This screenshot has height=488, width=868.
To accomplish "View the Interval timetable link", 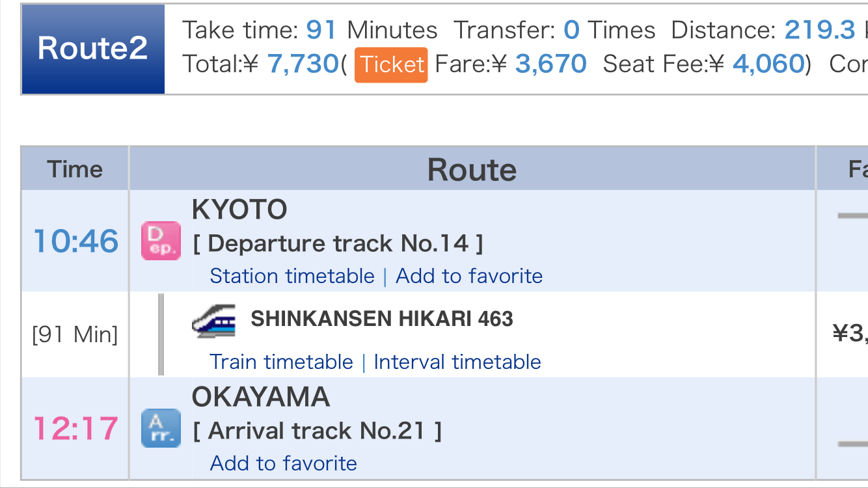I will point(457,362).
